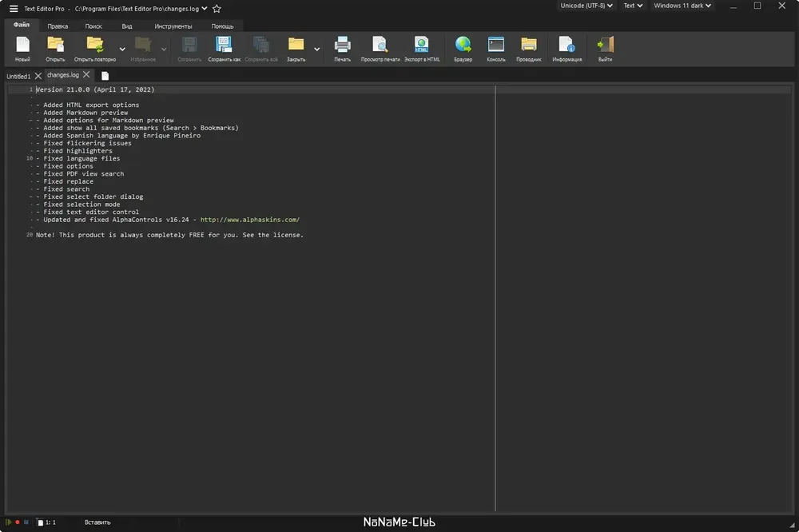The width and height of the screenshot is (799, 532).
Task: Follow the http://www.alphaskins.com/ link
Action: pyautogui.click(x=249, y=220)
